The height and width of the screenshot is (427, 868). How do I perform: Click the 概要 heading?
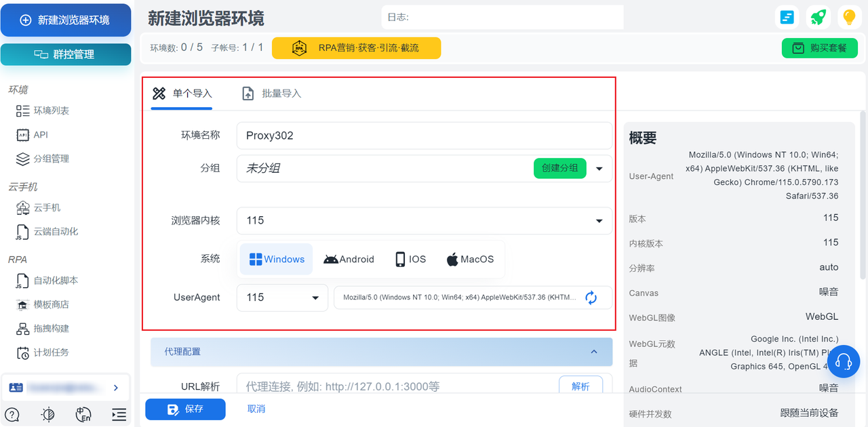coord(643,138)
